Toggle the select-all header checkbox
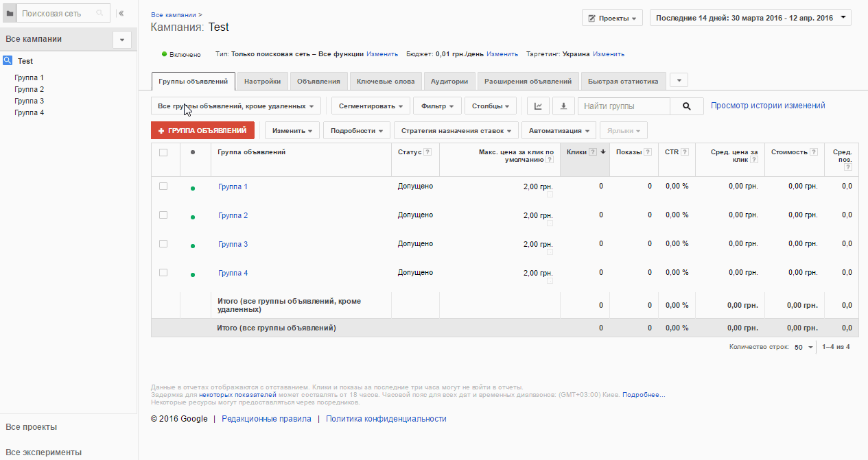Screen dimensions: 868x460 tap(163, 152)
